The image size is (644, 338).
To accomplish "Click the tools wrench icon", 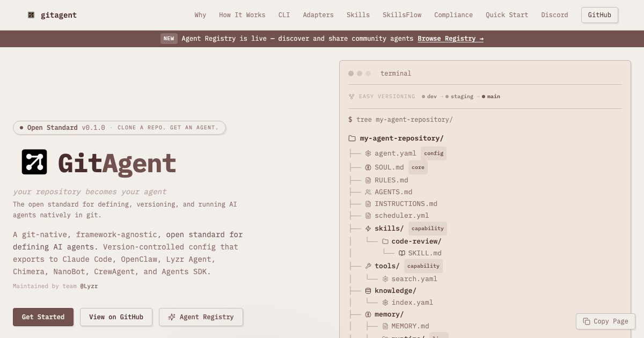I will 368,266.
